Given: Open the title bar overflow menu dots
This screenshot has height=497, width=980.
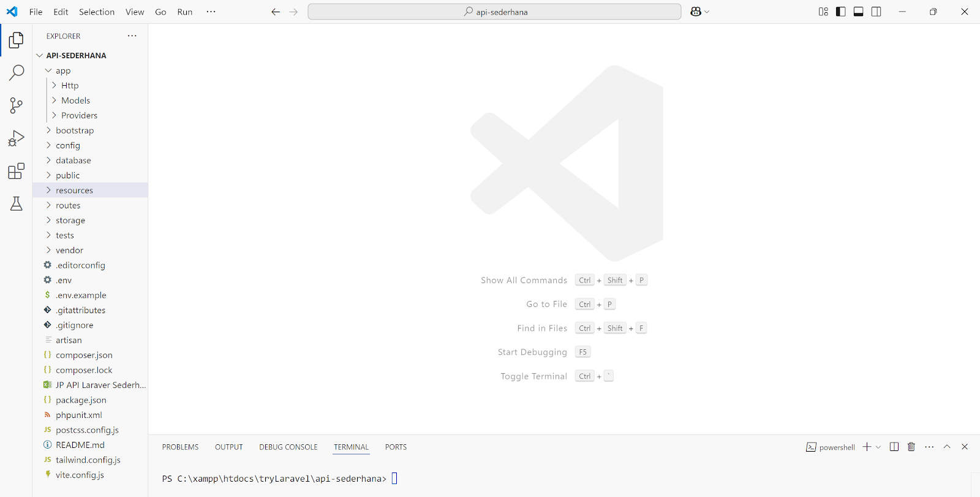Looking at the screenshot, I should [x=211, y=12].
